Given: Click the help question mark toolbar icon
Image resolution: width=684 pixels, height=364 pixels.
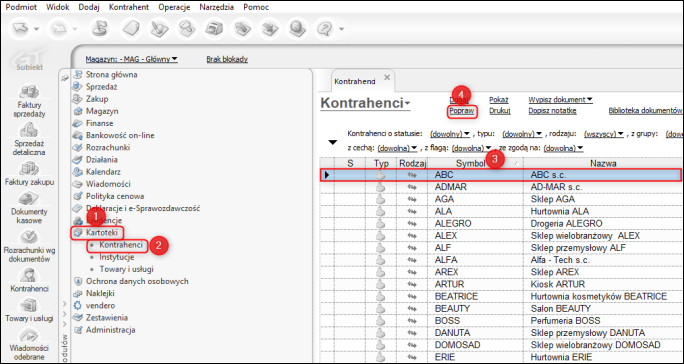Looking at the screenshot, I should coord(324,29).
